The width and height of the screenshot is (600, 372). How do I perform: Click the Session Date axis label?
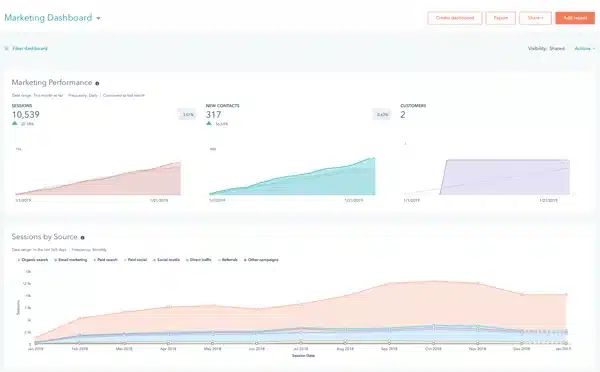tap(303, 356)
